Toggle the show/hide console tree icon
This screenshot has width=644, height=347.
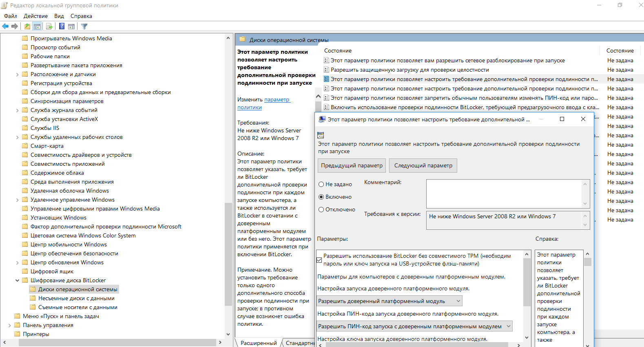(37, 26)
